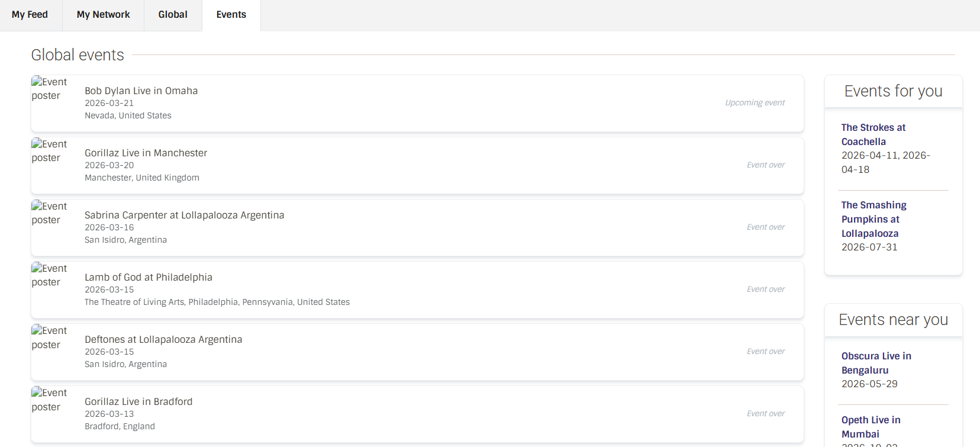Visit The Smashing Pumpkins at Lollapalooza link

tap(873, 219)
